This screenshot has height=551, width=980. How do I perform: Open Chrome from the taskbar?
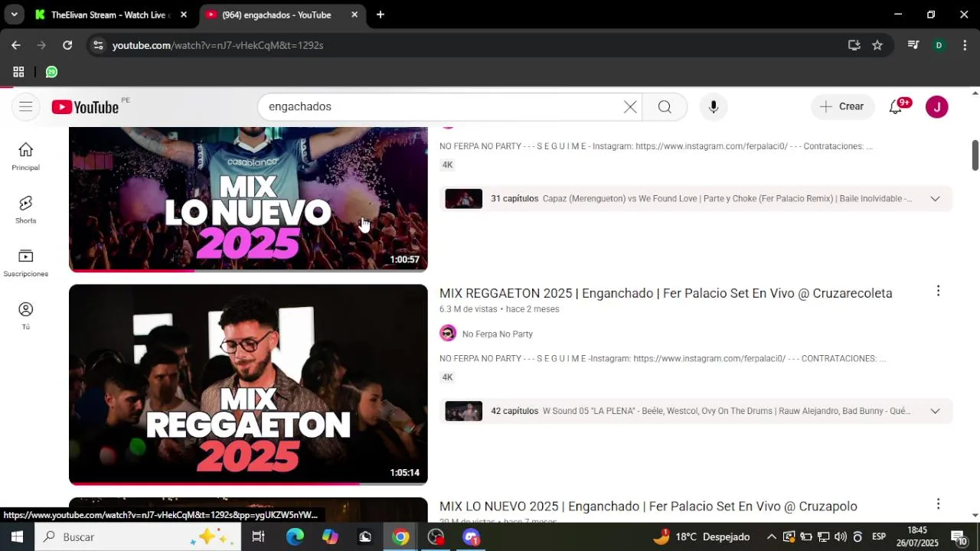400,536
